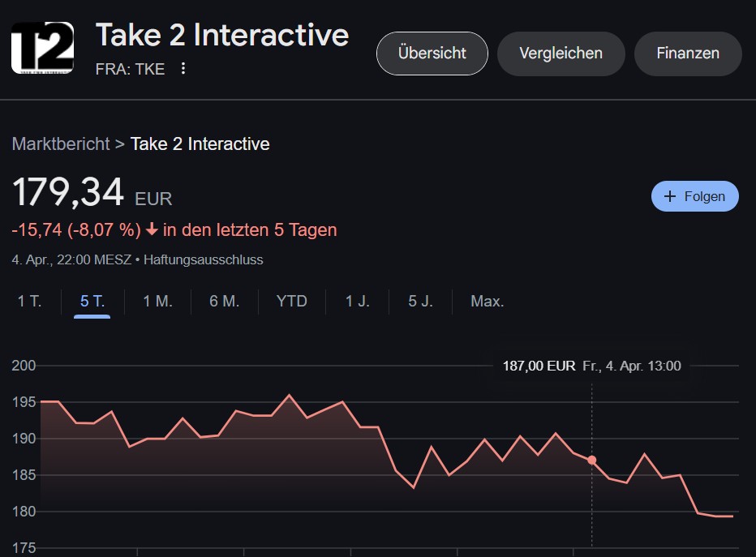This screenshot has width=756, height=557.
Task: Click the -15,74 (-8,07 %) change text
Action: click(76, 229)
